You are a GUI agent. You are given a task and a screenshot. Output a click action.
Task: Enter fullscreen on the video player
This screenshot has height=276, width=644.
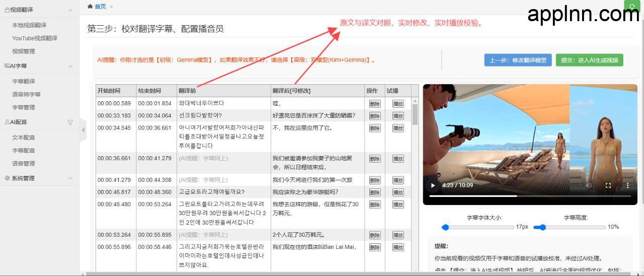point(608,185)
